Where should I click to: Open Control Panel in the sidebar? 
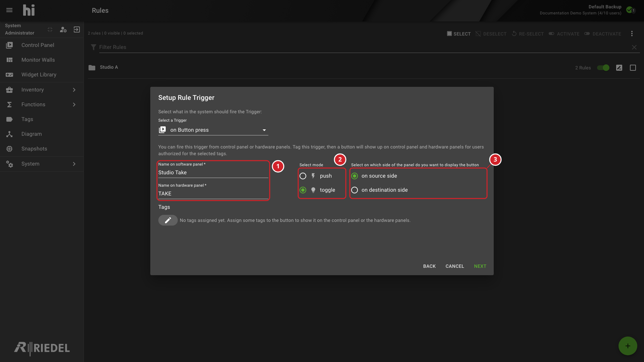pos(42,45)
